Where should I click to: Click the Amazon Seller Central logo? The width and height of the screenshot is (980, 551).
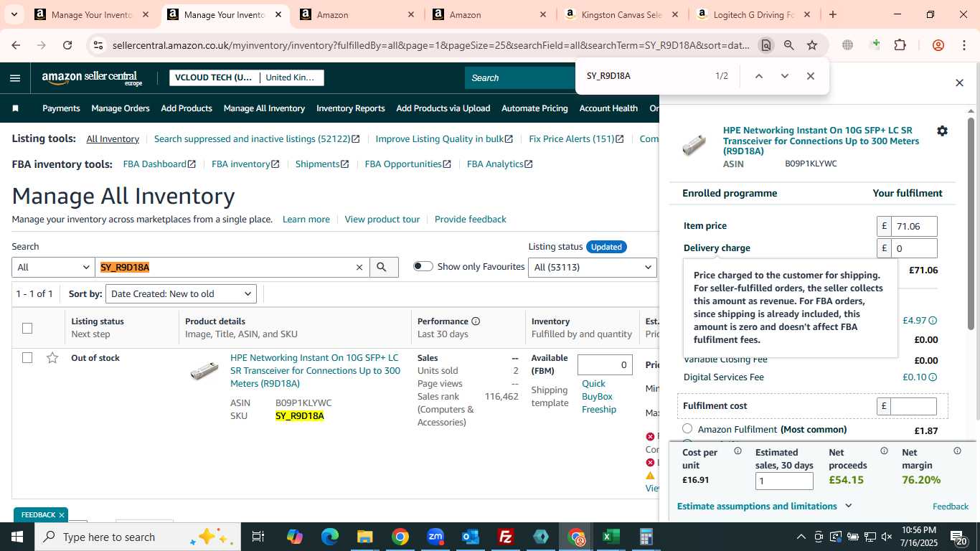[x=92, y=78]
